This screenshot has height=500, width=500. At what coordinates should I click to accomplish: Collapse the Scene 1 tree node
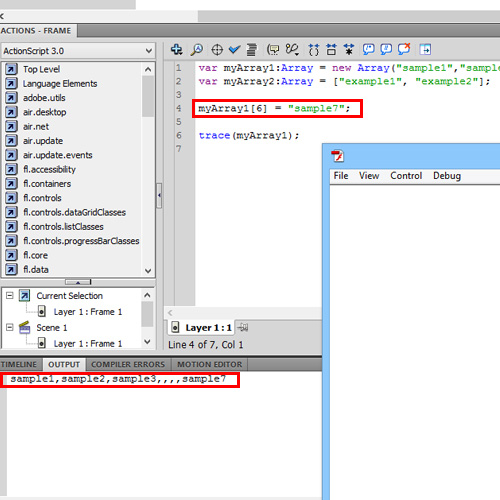coord(10,327)
